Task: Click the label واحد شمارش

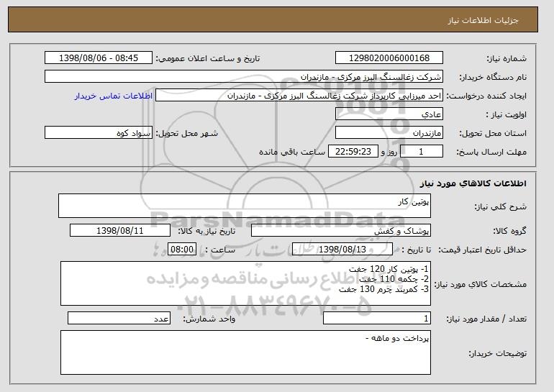Action: click(x=209, y=319)
